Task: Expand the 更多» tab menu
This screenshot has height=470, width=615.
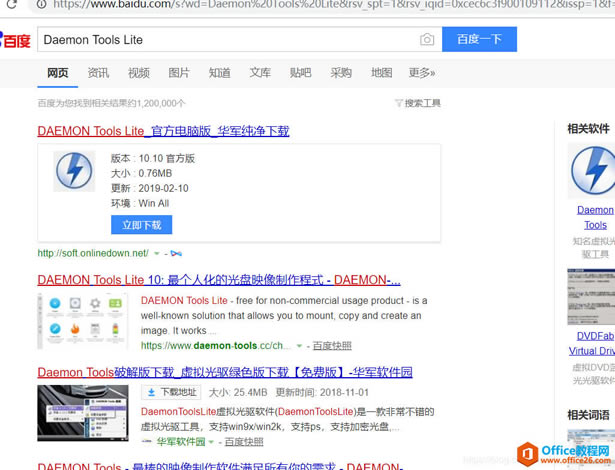Action: [422, 73]
